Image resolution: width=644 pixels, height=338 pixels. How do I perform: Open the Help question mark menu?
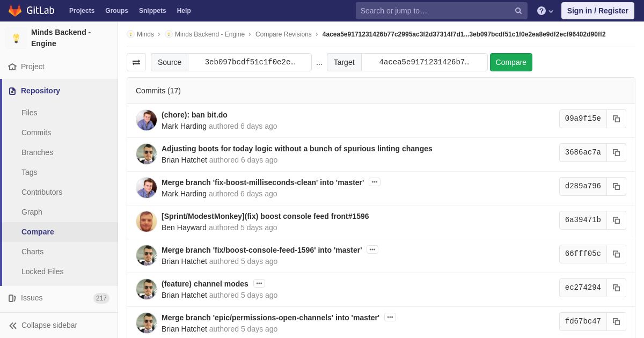pyautogui.click(x=545, y=11)
